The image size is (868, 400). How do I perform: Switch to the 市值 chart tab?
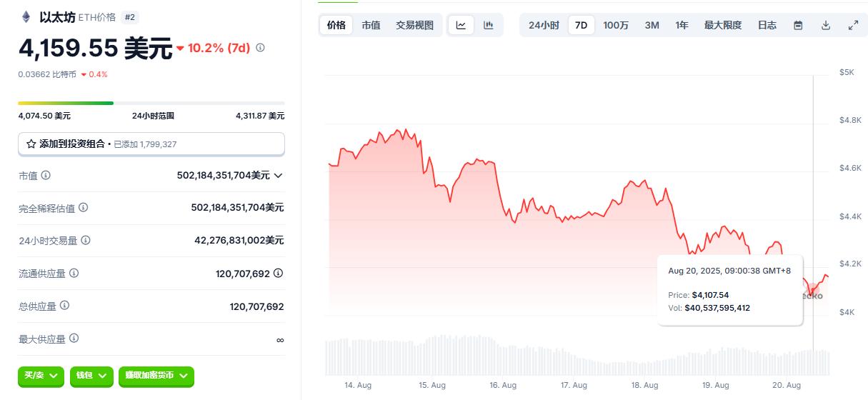pyautogui.click(x=371, y=25)
